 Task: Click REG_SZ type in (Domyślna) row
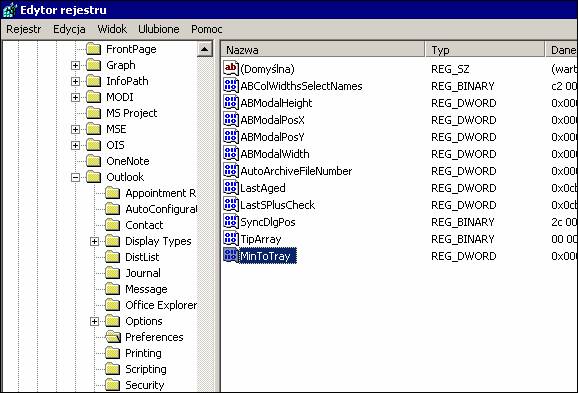pos(450,69)
